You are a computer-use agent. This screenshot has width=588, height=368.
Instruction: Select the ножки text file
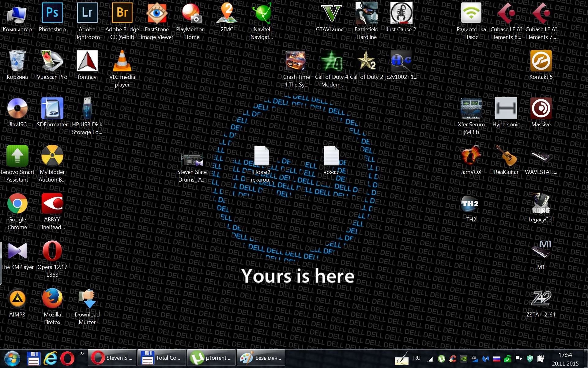331,156
